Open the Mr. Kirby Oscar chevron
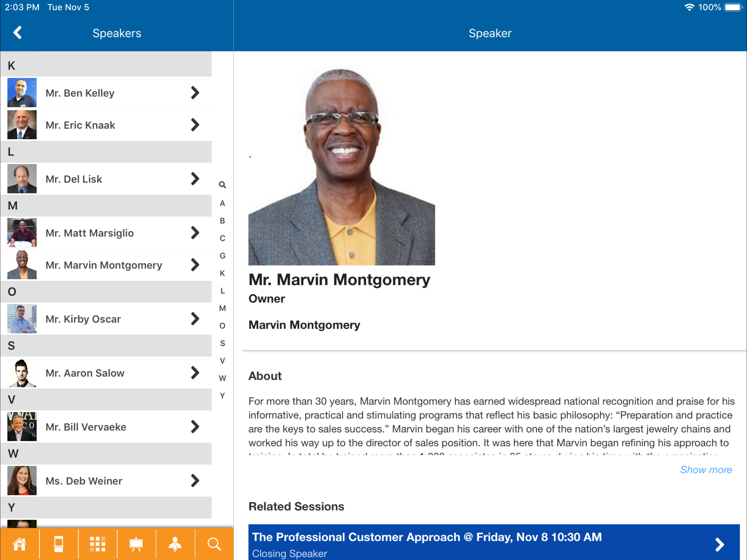 coord(195,319)
